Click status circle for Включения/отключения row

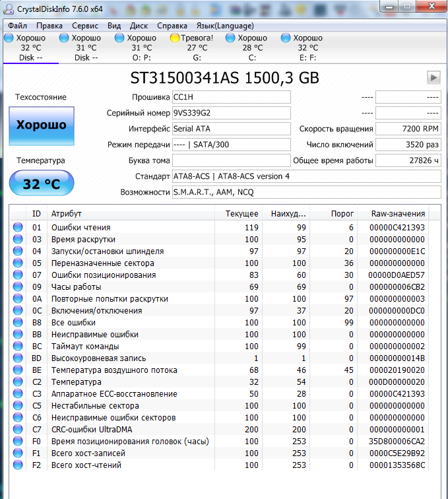click(x=18, y=310)
